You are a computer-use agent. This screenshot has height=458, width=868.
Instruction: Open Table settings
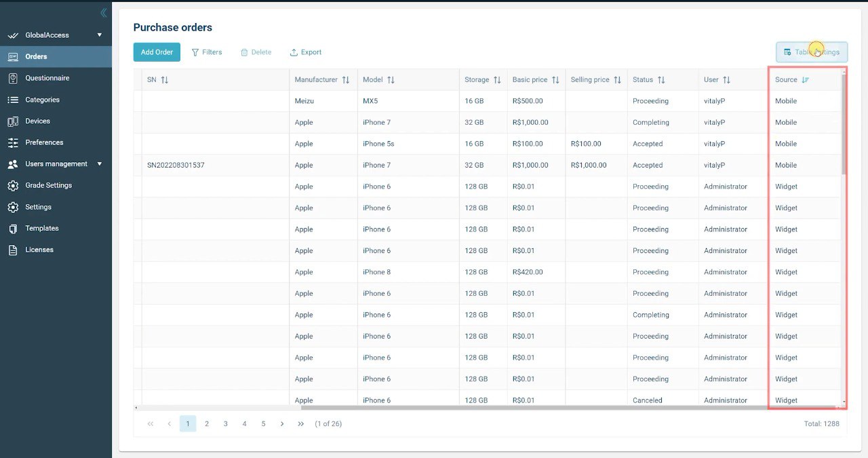[812, 52]
